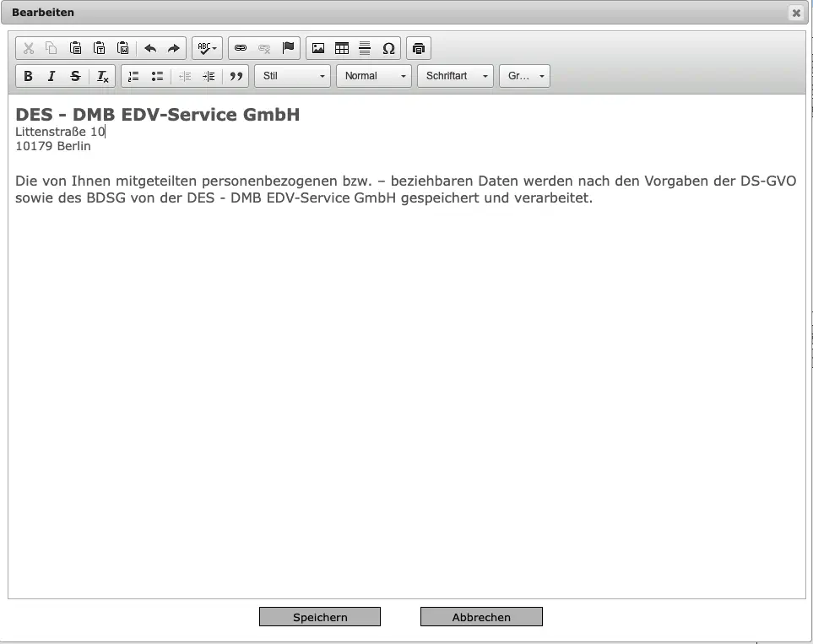Viewport: 813px width, 644px height.
Task: Click the print preview icon
Action: tap(419, 48)
